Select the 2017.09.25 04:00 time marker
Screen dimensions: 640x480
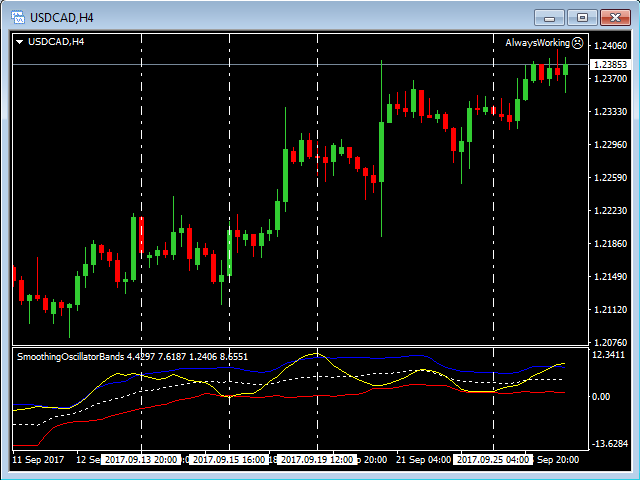pos(493,460)
